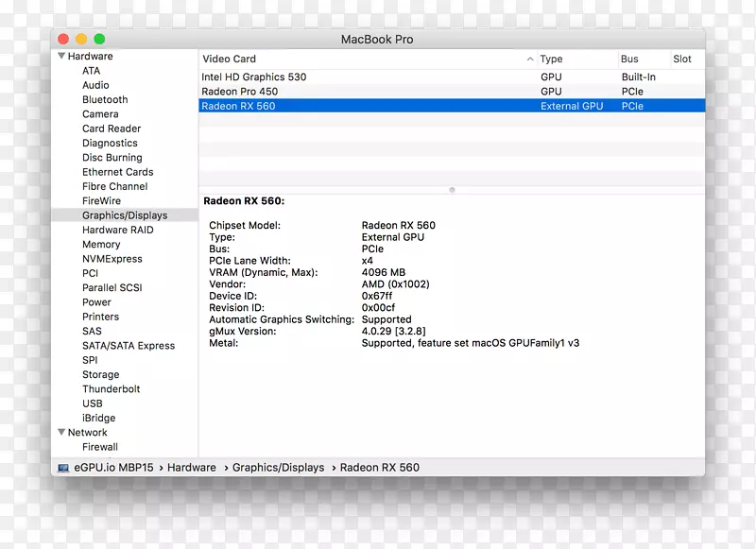This screenshot has height=549, width=756.
Task: Select Thunderbolt in the sidebar
Action: click(112, 388)
